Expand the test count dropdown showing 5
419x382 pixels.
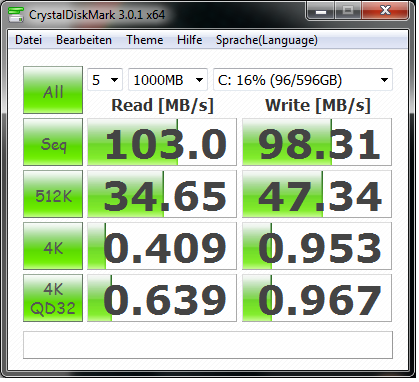(105, 80)
